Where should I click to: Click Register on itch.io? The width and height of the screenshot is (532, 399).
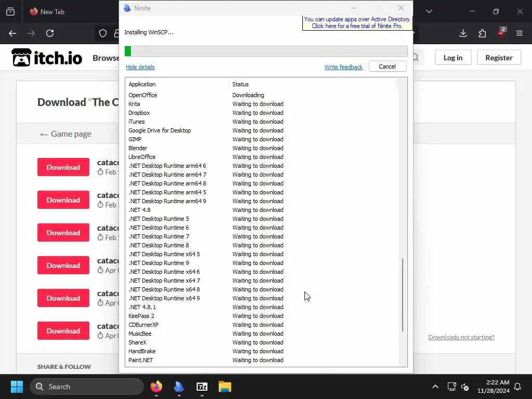click(499, 58)
